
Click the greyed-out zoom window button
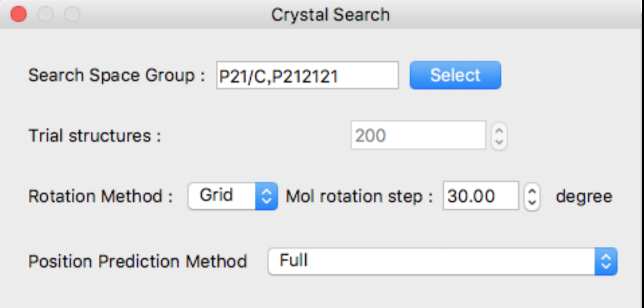[x=73, y=14]
